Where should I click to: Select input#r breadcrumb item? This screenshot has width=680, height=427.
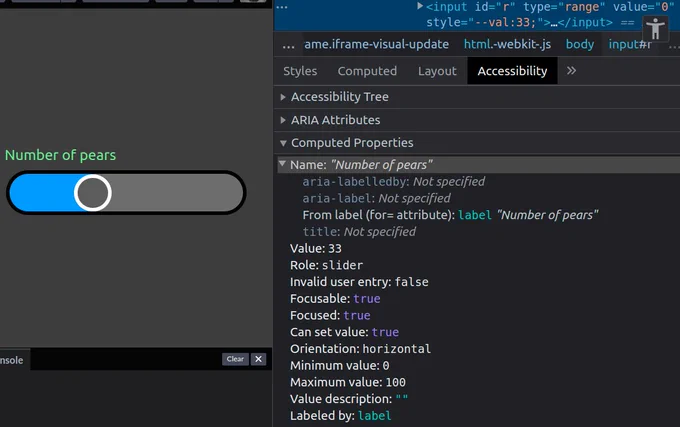[630, 44]
